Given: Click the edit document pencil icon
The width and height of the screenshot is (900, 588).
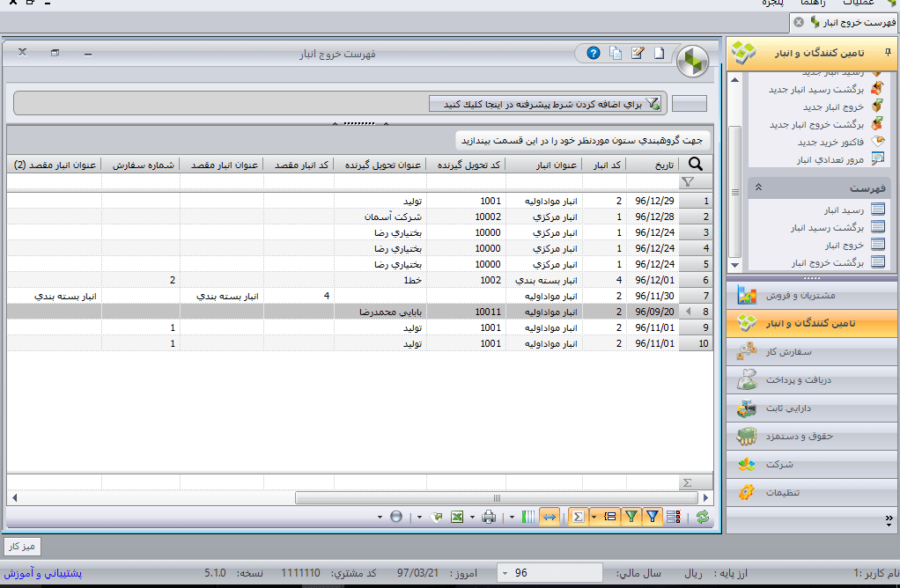Looking at the screenshot, I should click(x=637, y=54).
